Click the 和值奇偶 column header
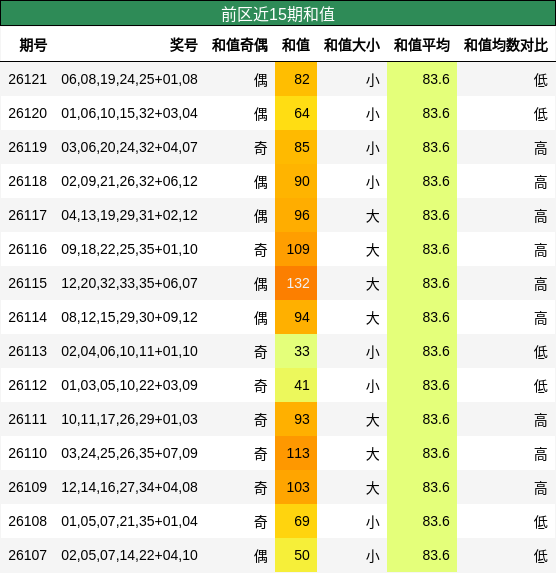 click(x=240, y=46)
